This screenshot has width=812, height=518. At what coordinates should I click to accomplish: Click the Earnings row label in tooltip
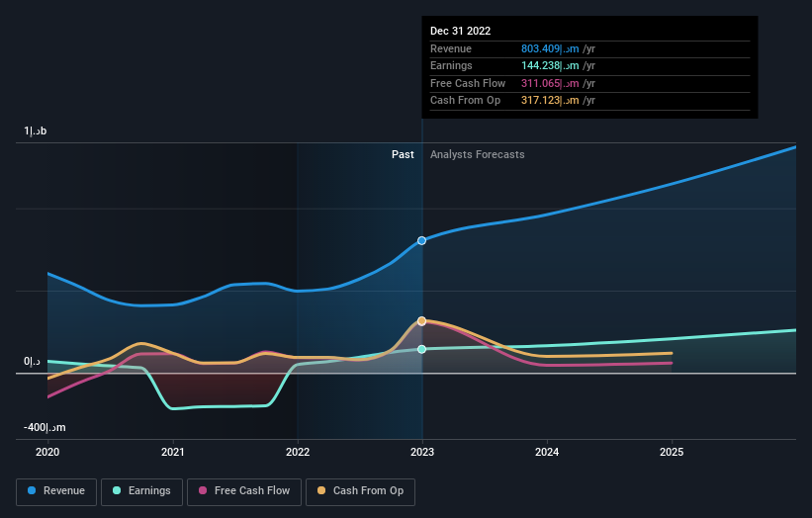[x=452, y=65]
